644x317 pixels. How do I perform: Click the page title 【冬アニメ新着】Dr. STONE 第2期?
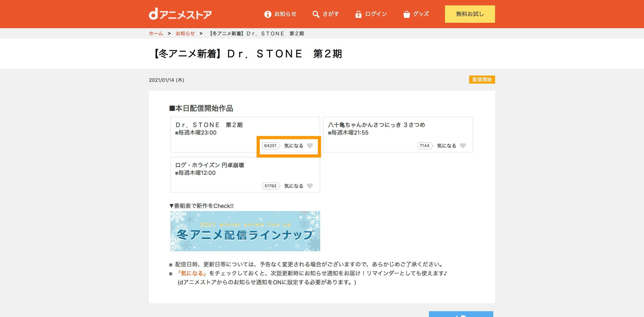247,53
